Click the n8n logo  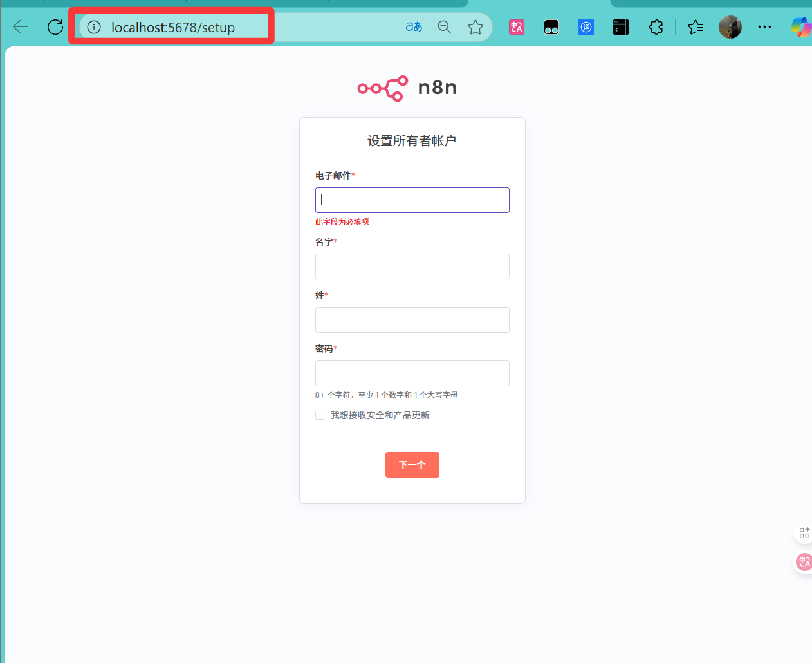[407, 88]
